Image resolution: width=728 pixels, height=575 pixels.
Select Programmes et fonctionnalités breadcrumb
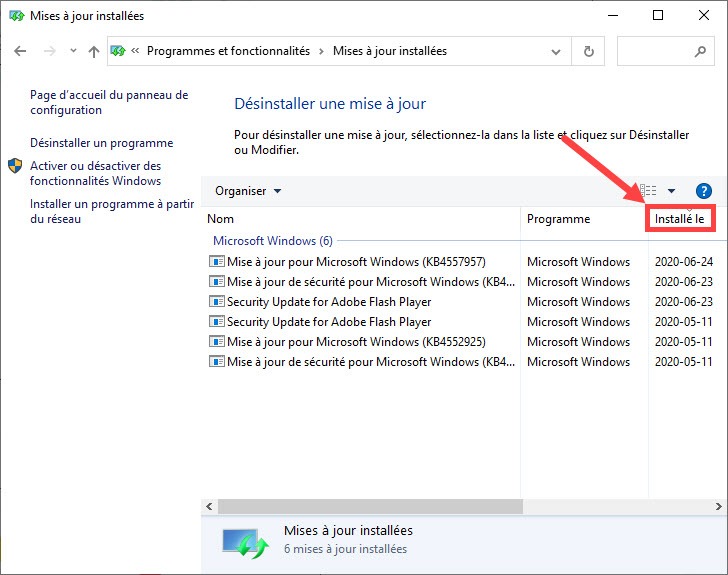[x=228, y=51]
